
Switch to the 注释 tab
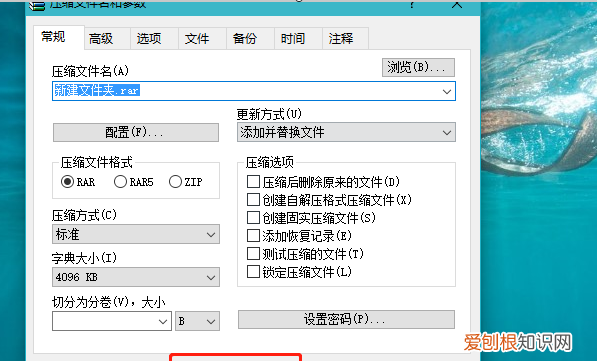(x=345, y=38)
